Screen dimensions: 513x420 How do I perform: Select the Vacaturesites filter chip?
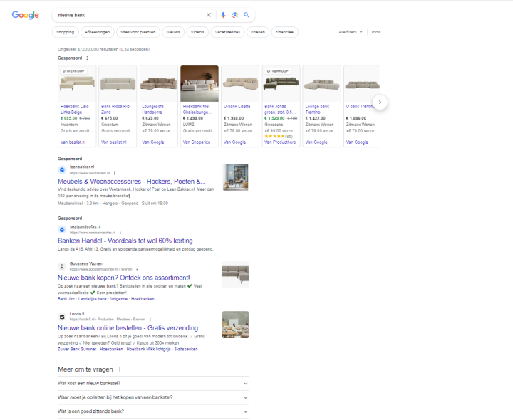tap(227, 32)
